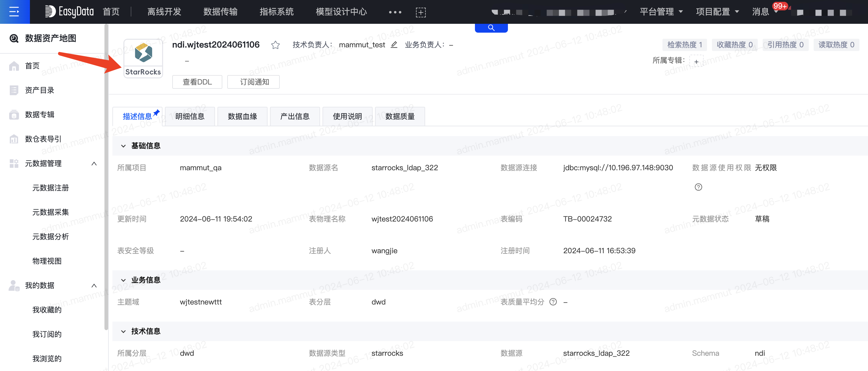Viewport: 868px width, 371px height.
Task: Open the 平台管理 dropdown
Action: point(661,12)
